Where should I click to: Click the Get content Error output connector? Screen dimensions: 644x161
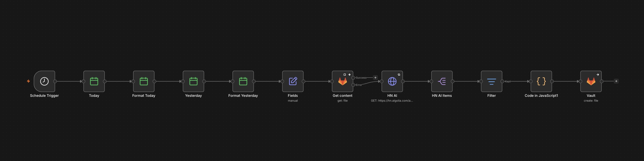(353, 85)
